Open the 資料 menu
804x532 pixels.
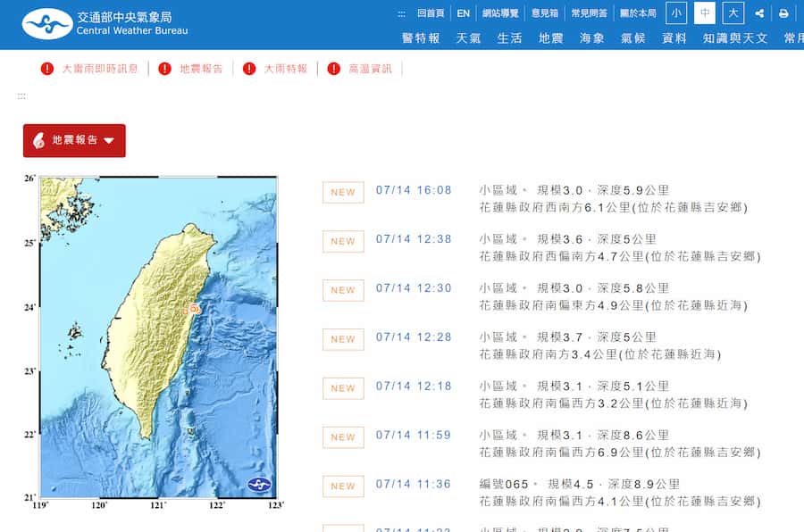point(674,38)
